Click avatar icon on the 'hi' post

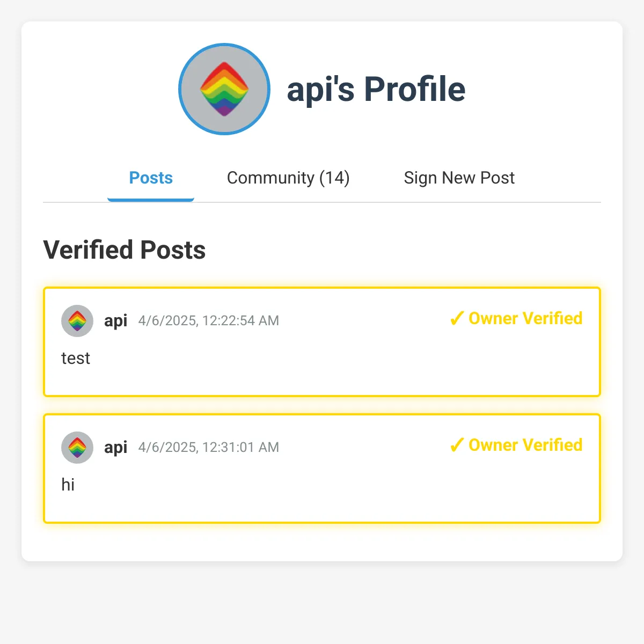pyautogui.click(x=77, y=448)
